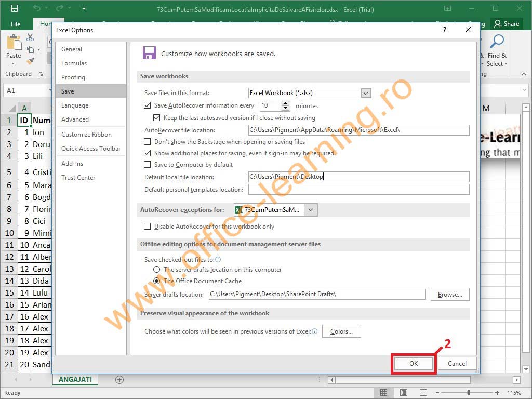Click the info icon beside Save checked-out files to
Viewport: 532px width, 399px height.
point(218,260)
